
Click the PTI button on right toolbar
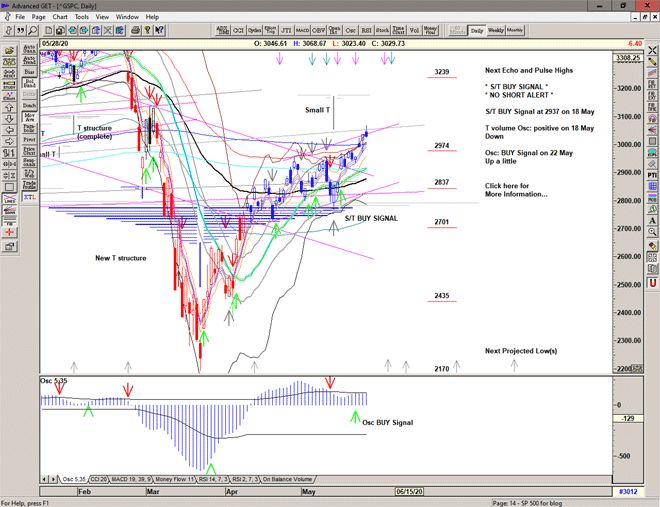coord(652,175)
